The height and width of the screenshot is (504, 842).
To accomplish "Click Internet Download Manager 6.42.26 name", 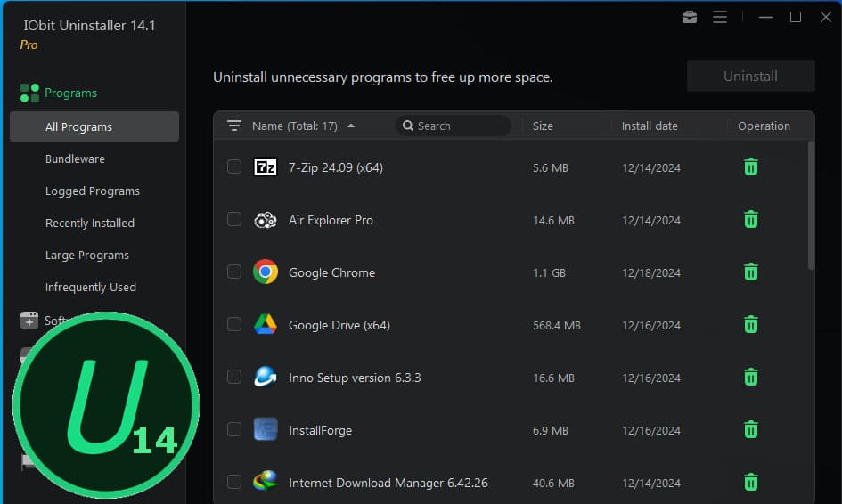I will click(x=388, y=483).
